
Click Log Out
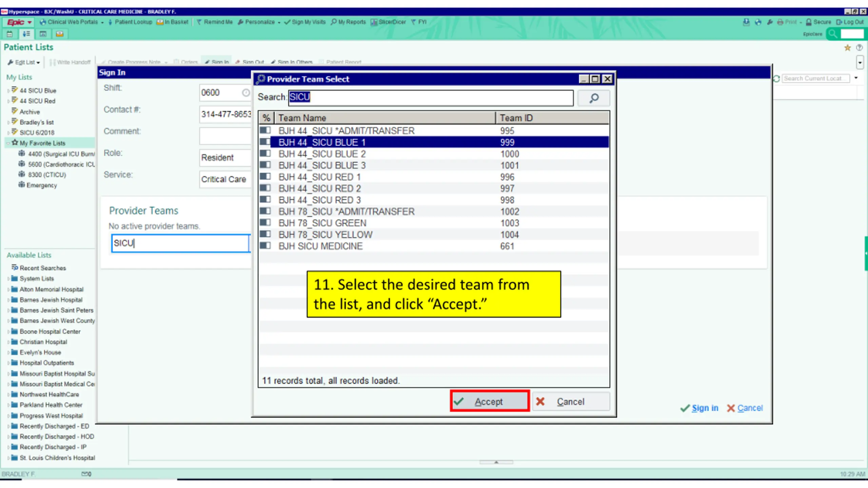coord(850,22)
